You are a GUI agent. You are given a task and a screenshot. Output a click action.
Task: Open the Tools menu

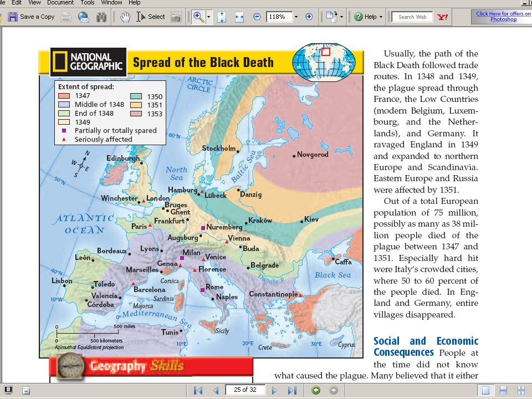click(87, 2)
